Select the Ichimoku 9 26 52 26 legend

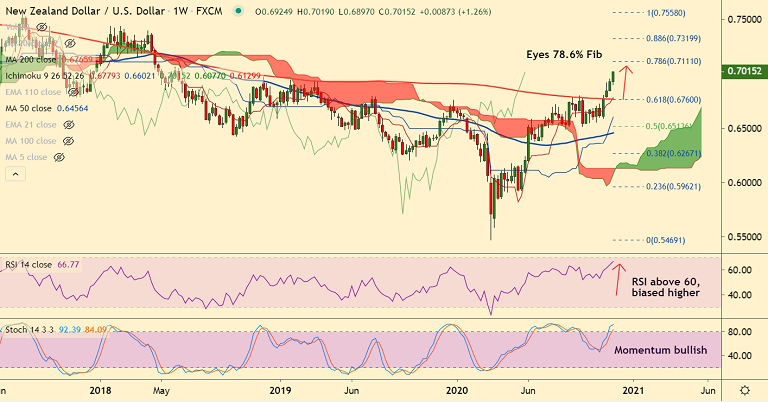click(x=45, y=76)
